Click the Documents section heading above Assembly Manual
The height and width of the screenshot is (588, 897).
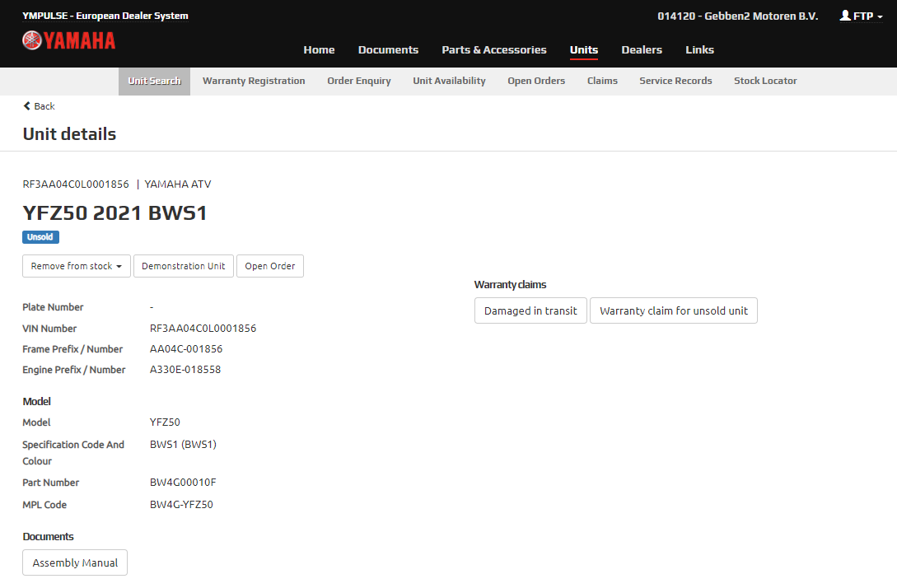tap(48, 536)
